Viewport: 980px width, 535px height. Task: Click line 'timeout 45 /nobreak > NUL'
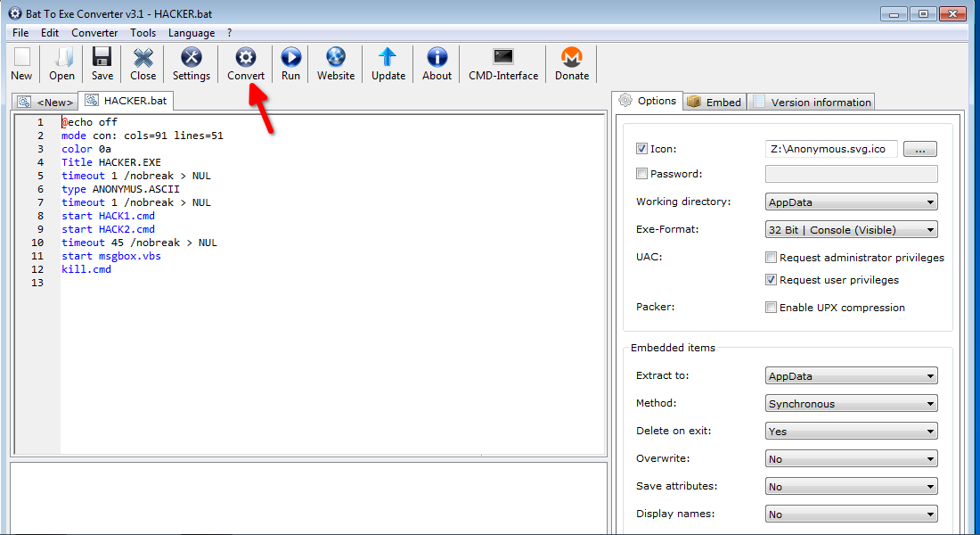tap(139, 243)
